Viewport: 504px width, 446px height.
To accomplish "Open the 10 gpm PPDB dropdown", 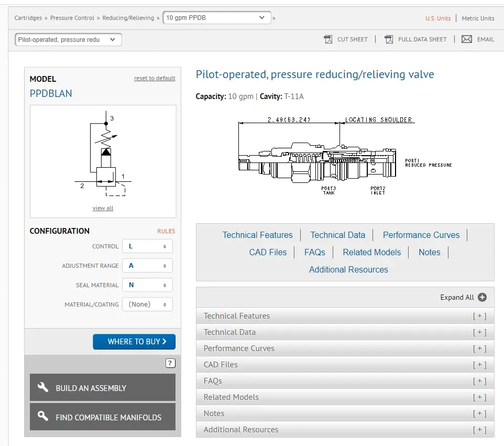I will click(217, 18).
